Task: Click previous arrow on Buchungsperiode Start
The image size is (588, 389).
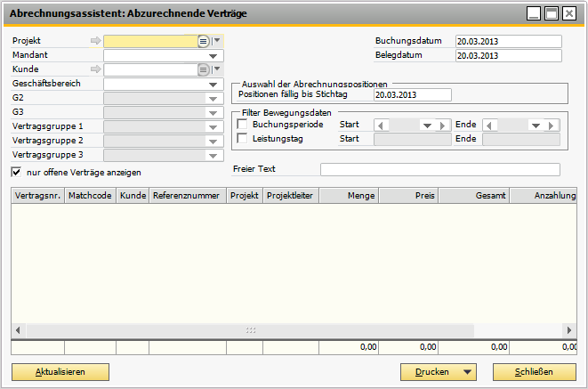Action: point(382,126)
